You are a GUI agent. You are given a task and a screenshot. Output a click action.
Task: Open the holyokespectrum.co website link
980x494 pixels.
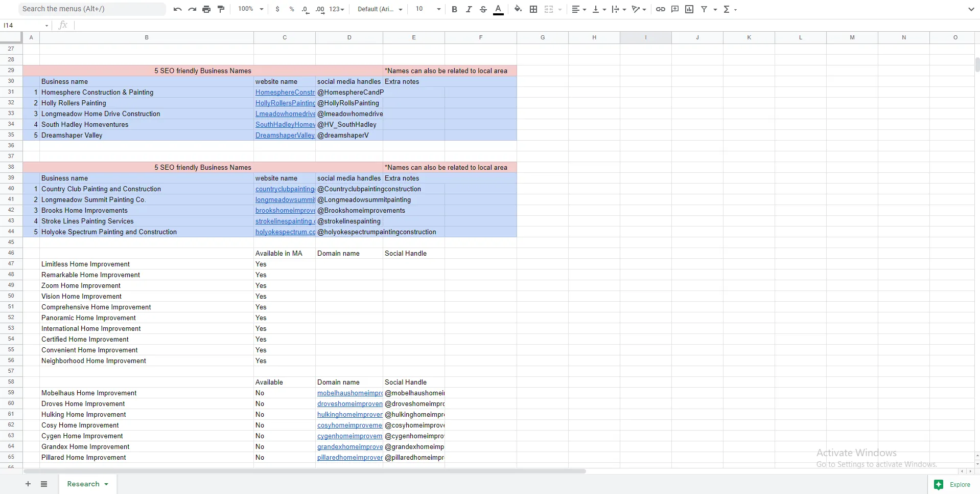click(285, 232)
